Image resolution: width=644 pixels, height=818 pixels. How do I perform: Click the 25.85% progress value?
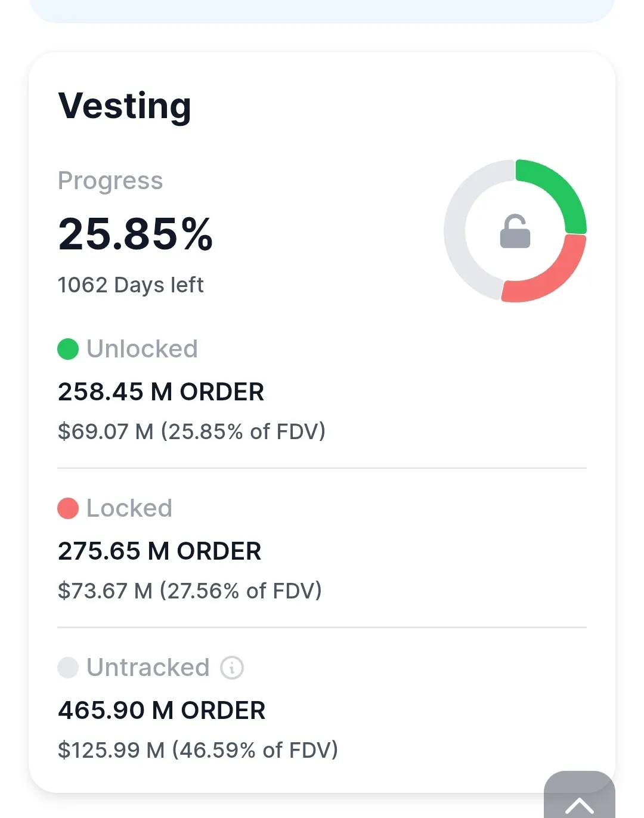pyautogui.click(x=135, y=233)
